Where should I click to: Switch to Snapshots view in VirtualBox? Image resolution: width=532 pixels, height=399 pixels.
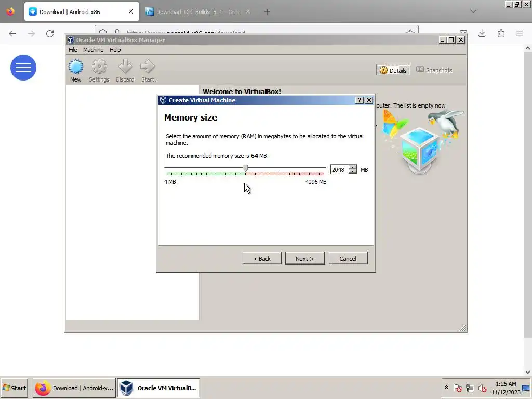pos(434,70)
